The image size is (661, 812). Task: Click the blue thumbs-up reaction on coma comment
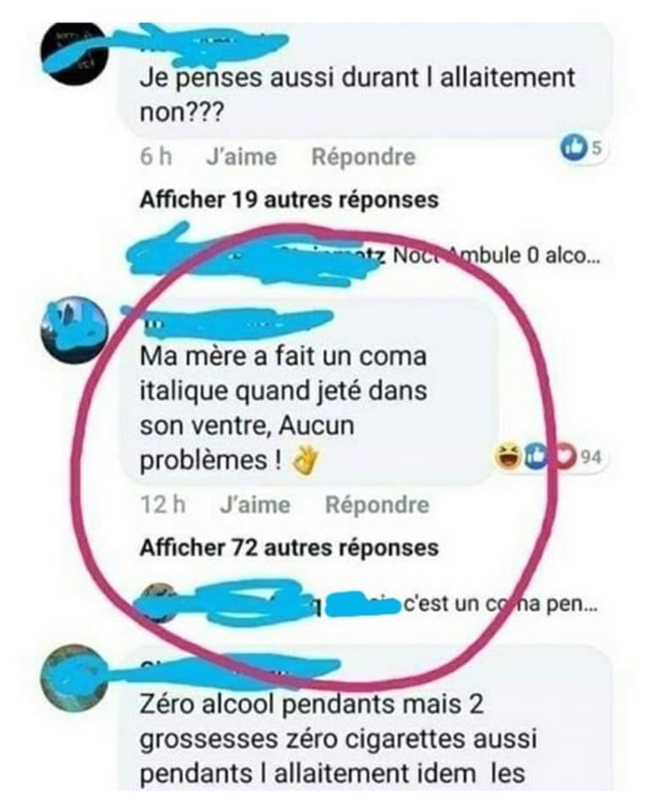pyautogui.click(x=535, y=458)
